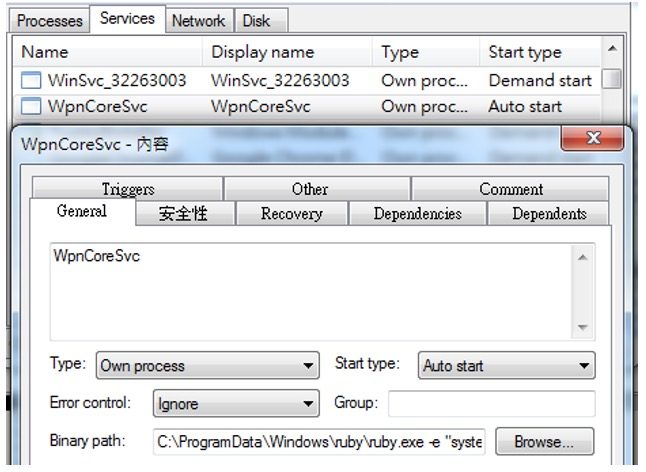646x472 pixels.
Task: Go to the Dependencies tab
Action: tap(417, 213)
